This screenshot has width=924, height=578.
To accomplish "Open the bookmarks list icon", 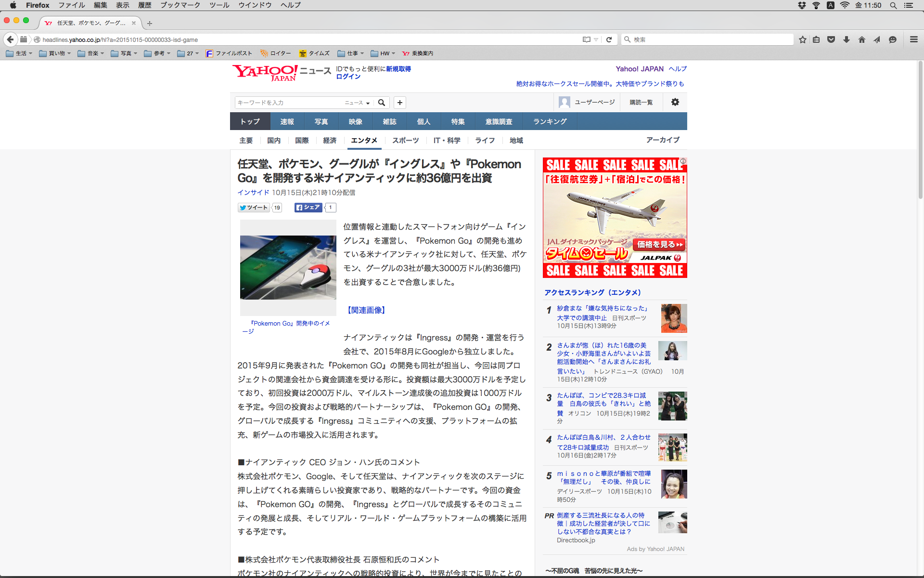I will coord(816,39).
